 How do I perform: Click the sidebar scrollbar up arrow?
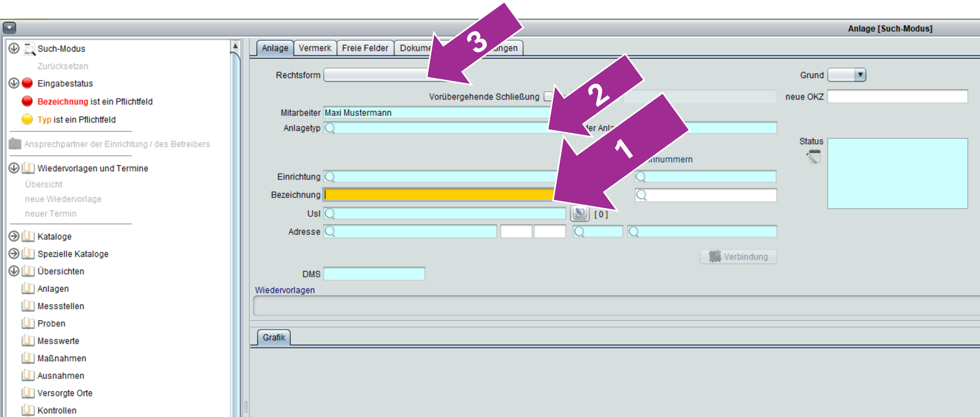point(235,46)
